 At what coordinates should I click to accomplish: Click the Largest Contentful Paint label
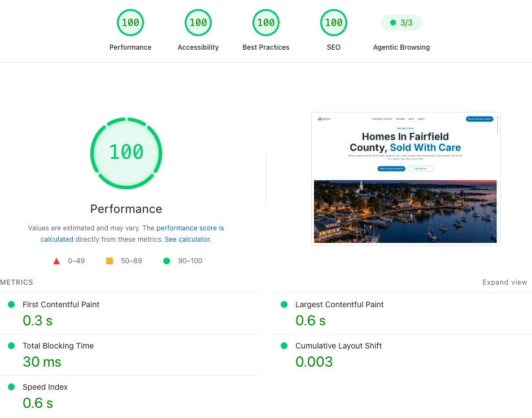coord(339,304)
